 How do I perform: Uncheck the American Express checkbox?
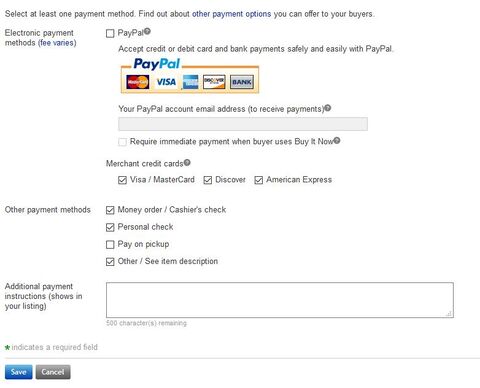point(259,180)
